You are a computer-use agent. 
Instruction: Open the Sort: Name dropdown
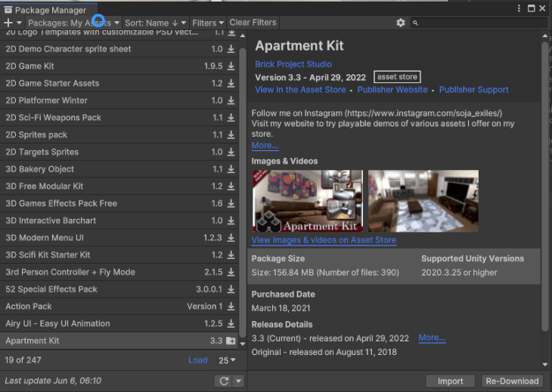[155, 23]
